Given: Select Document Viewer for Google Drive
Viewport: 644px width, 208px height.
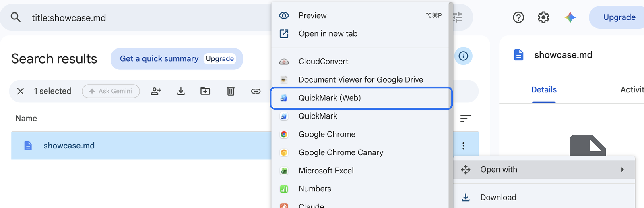Looking at the screenshot, I should pos(360,80).
